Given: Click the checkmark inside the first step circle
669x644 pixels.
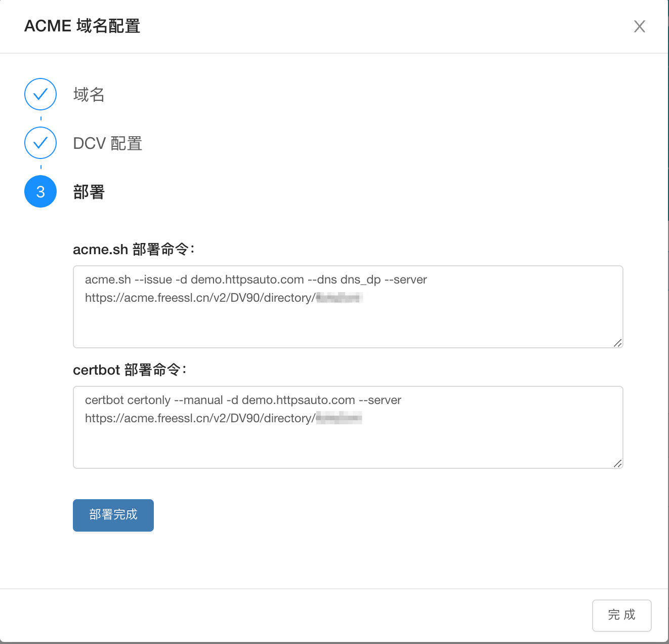Looking at the screenshot, I should point(40,94).
